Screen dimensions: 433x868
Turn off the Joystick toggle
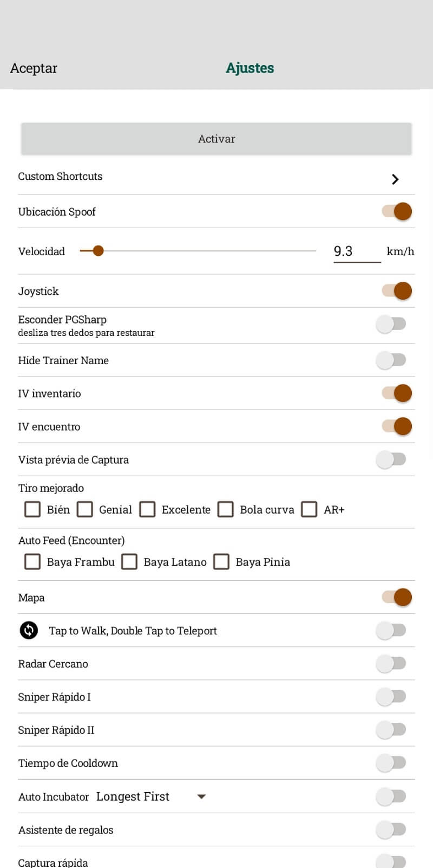pos(397,291)
